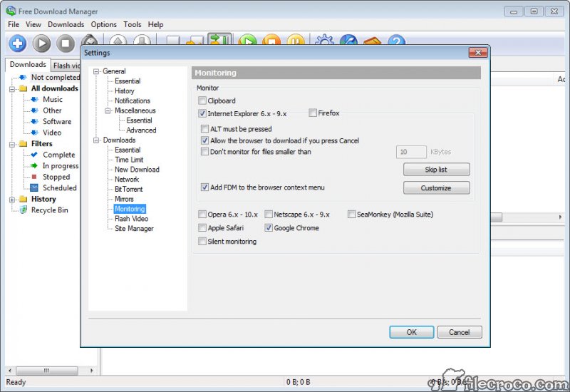Image resolution: width=570 pixels, height=392 pixels.
Task: Click the All downloads folder icon
Action: [24, 88]
